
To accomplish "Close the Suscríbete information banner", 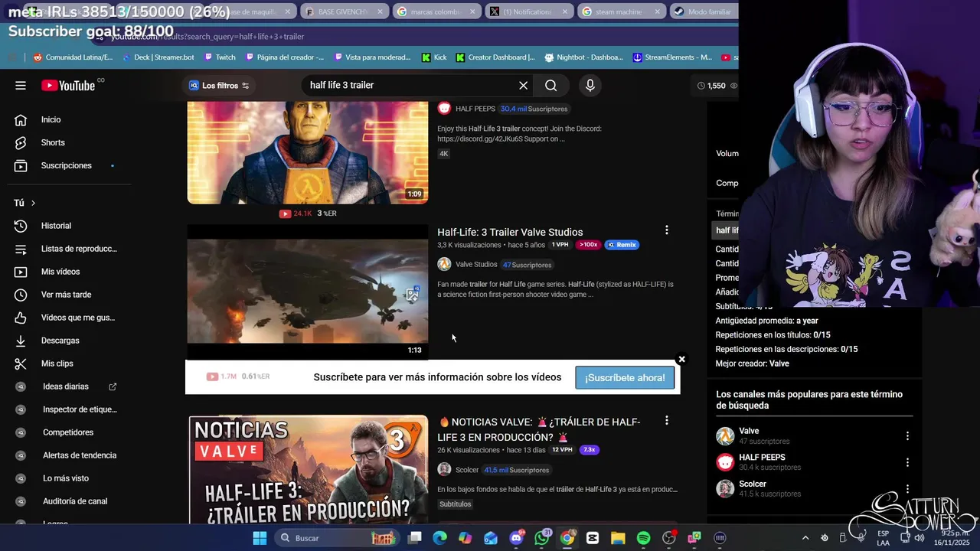I will pos(681,359).
